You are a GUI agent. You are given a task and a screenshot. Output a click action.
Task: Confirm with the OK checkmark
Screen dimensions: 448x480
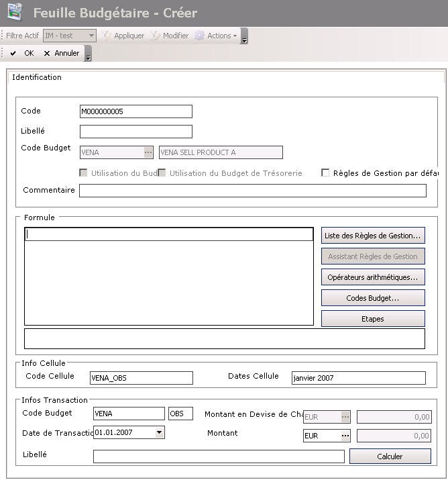[13, 53]
